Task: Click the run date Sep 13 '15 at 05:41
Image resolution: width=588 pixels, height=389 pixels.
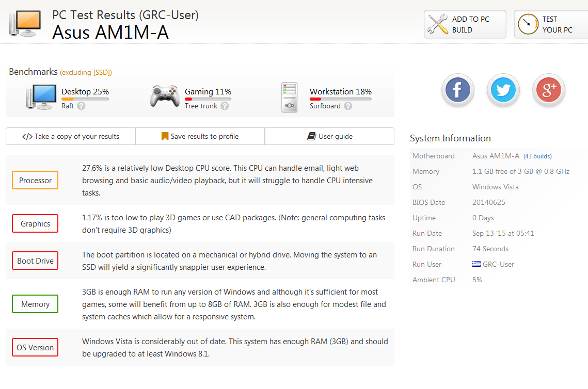Action: pos(503,233)
